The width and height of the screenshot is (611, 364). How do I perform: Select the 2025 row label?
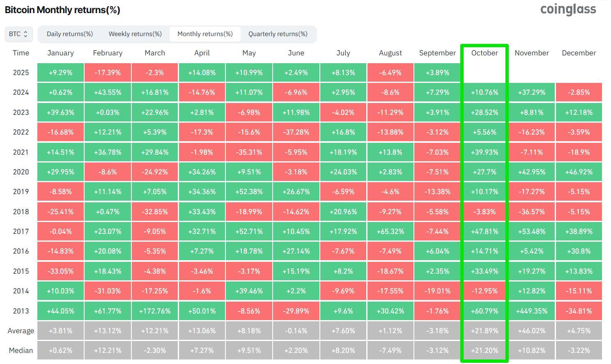tap(21, 73)
